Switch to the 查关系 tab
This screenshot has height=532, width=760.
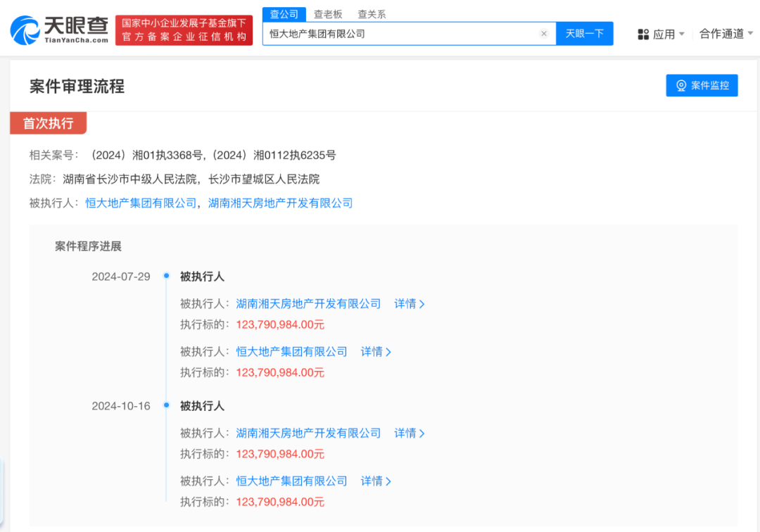point(372,14)
